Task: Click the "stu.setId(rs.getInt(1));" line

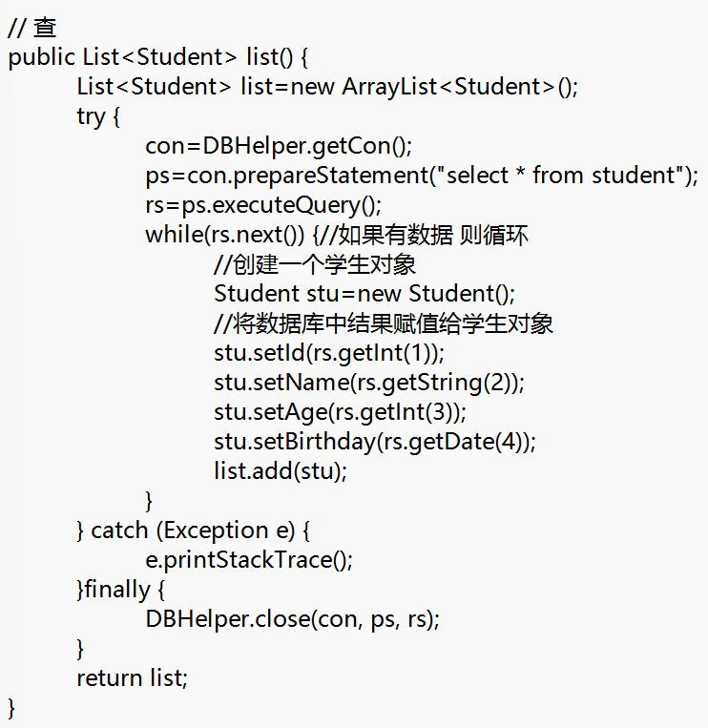Action: point(329,353)
